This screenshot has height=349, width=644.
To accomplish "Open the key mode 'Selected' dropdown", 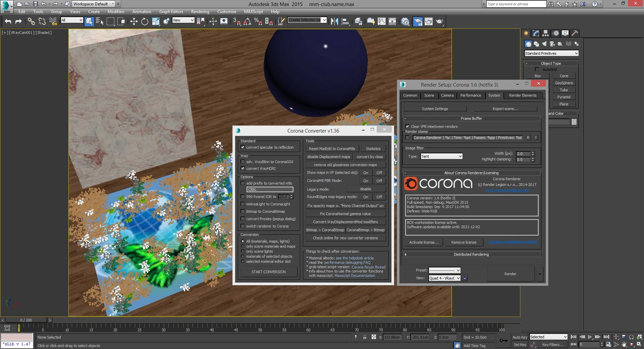I will (x=548, y=337).
